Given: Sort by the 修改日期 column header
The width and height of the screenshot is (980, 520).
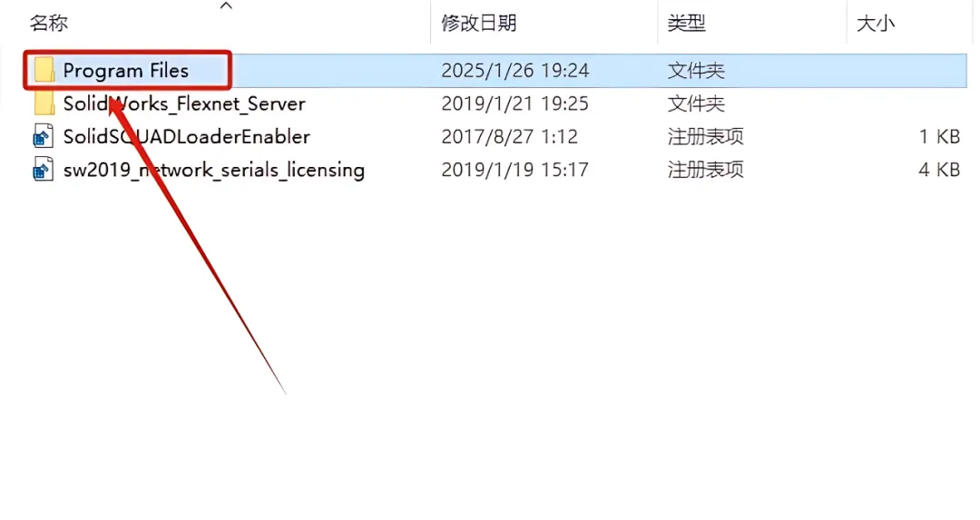Looking at the screenshot, I should 479,23.
